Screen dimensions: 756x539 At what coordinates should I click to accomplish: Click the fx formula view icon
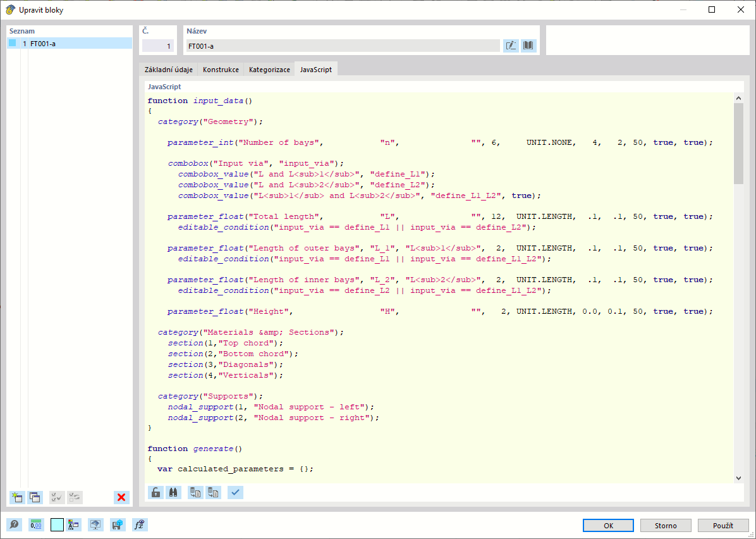pyautogui.click(x=140, y=524)
